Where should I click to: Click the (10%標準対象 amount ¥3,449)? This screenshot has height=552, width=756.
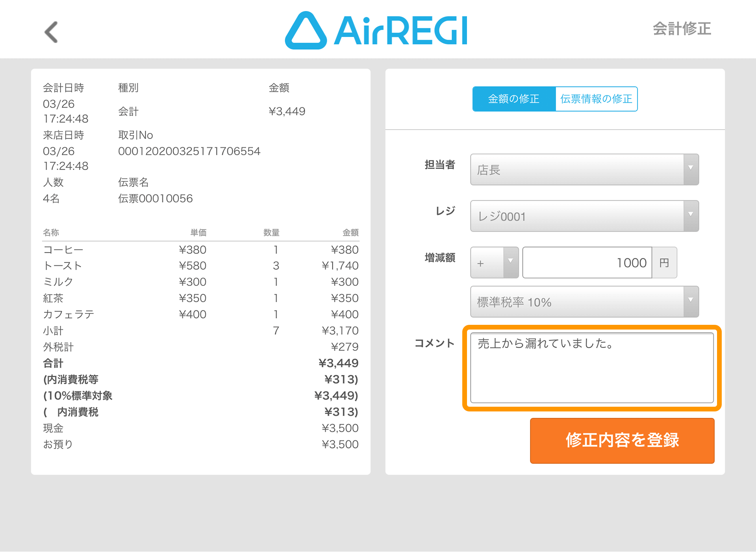tap(336, 395)
